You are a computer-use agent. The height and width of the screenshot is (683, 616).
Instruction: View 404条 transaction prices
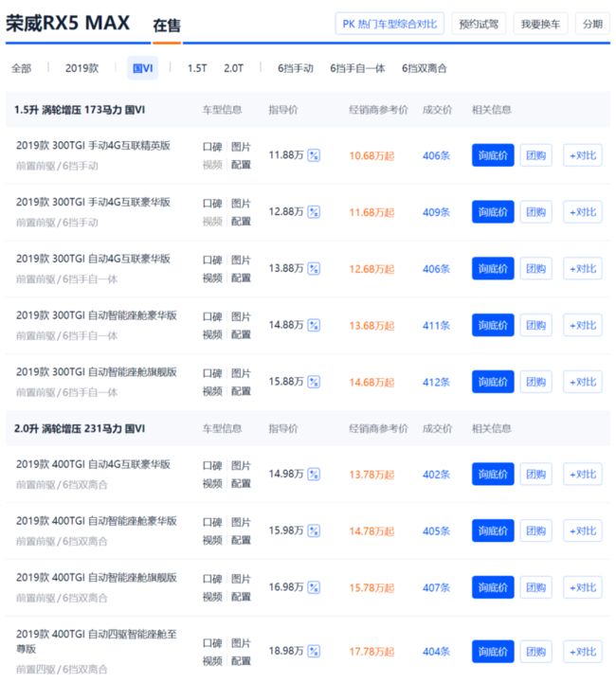(x=436, y=652)
